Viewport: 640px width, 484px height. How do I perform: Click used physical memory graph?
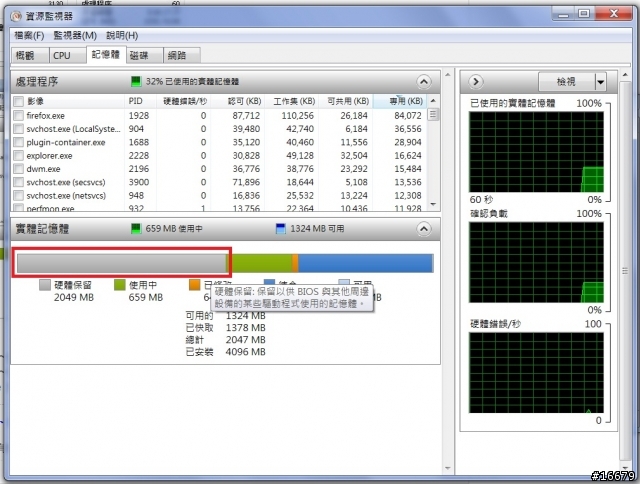pos(536,152)
